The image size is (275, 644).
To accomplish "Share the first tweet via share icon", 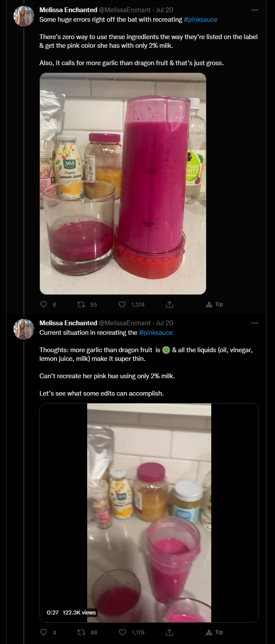I will [x=170, y=304].
